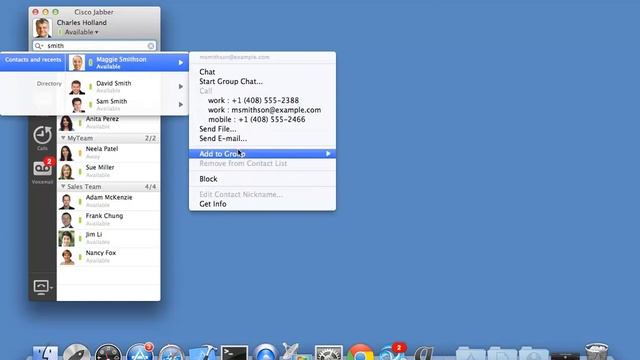Click Nancy Fox's contact photo
Image resolution: width=640 pixels, height=360 pixels.
[x=66, y=257]
